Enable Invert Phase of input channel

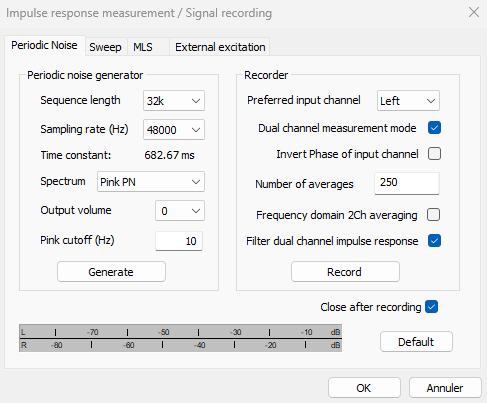click(x=434, y=154)
